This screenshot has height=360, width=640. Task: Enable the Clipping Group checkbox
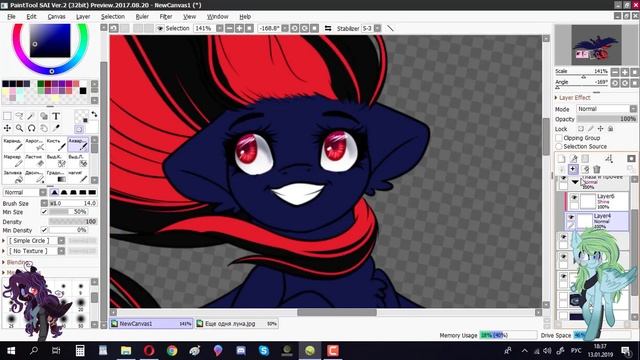559,138
